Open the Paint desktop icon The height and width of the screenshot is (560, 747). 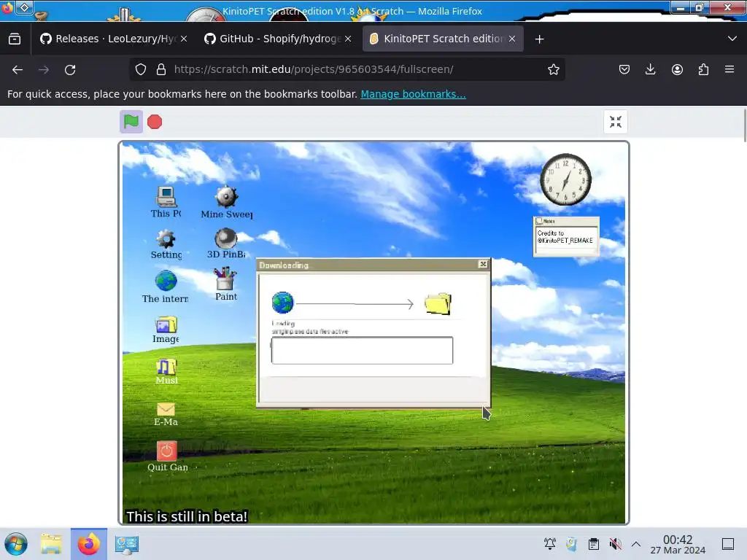(226, 284)
